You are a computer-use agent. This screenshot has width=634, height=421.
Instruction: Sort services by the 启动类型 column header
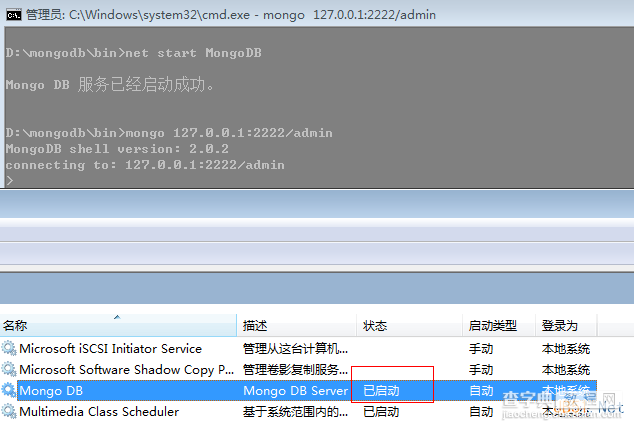(499, 326)
